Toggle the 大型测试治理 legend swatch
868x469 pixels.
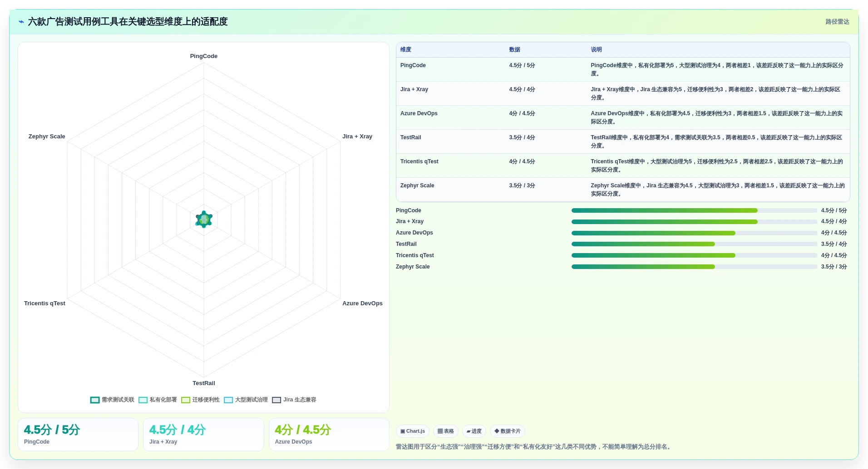tap(228, 400)
